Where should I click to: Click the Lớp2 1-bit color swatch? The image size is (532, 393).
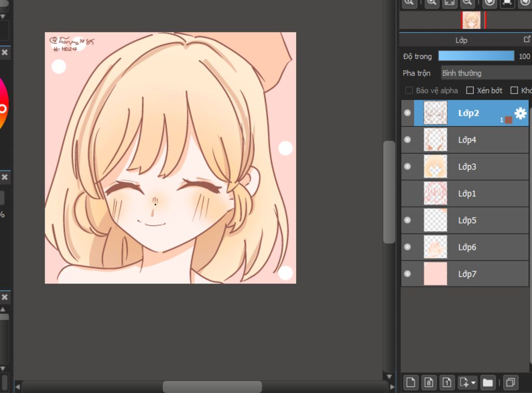pos(508,120)
